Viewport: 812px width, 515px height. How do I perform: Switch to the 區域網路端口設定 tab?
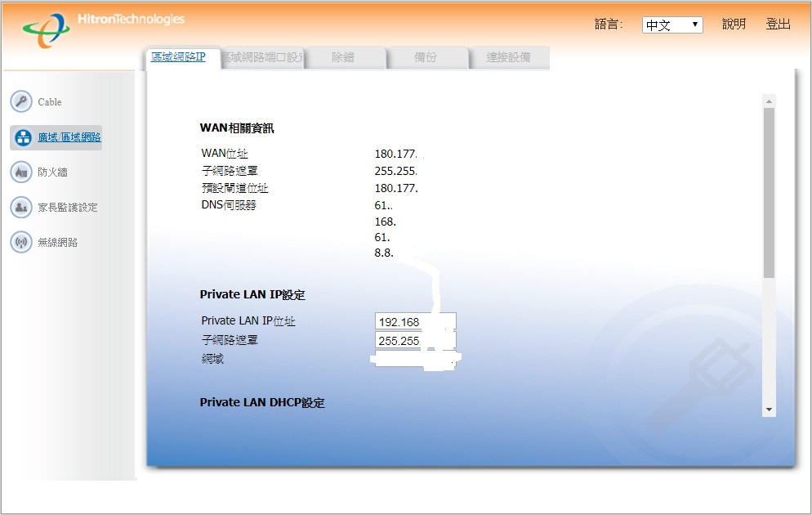[x=262, y=57]
